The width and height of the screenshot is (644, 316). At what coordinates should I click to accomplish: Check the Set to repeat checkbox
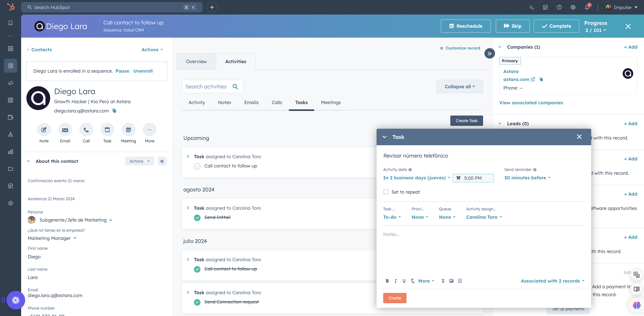[386, 192]
